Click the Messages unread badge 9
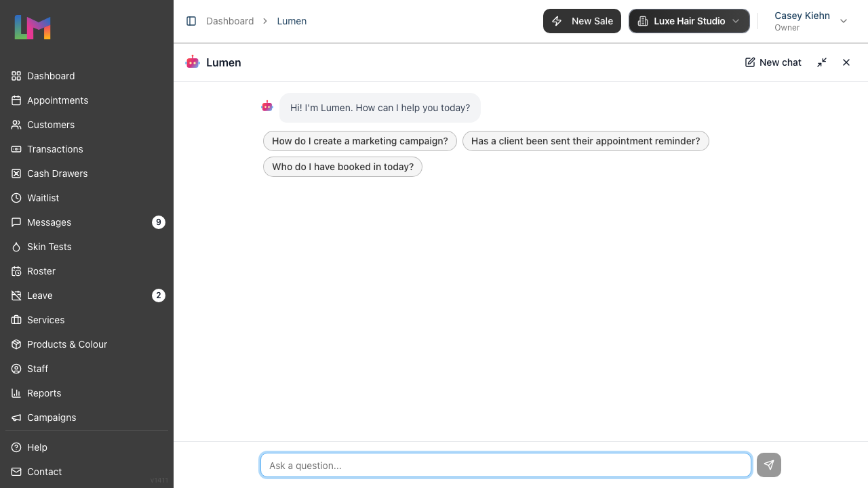868x488 pixels. point(159,222)
